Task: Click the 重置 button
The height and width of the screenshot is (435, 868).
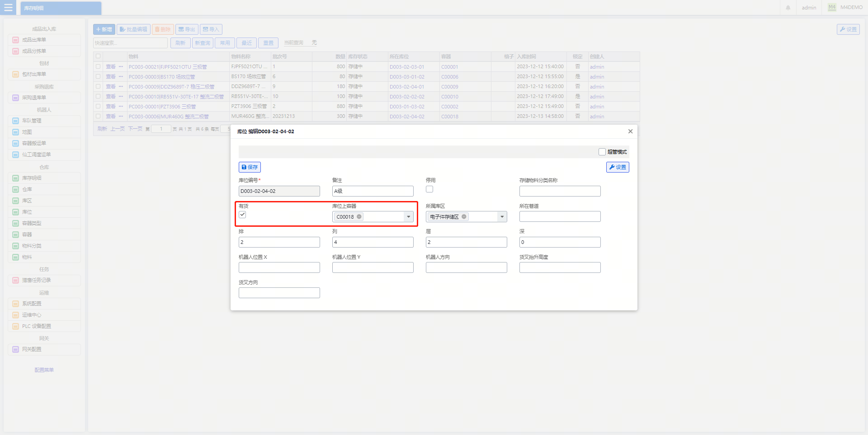Action: (269, 43)
